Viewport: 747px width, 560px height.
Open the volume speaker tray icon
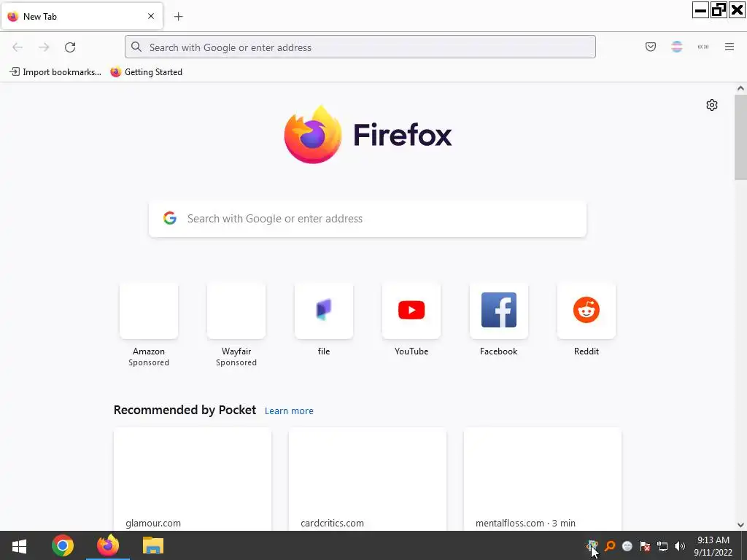point(680,546)
